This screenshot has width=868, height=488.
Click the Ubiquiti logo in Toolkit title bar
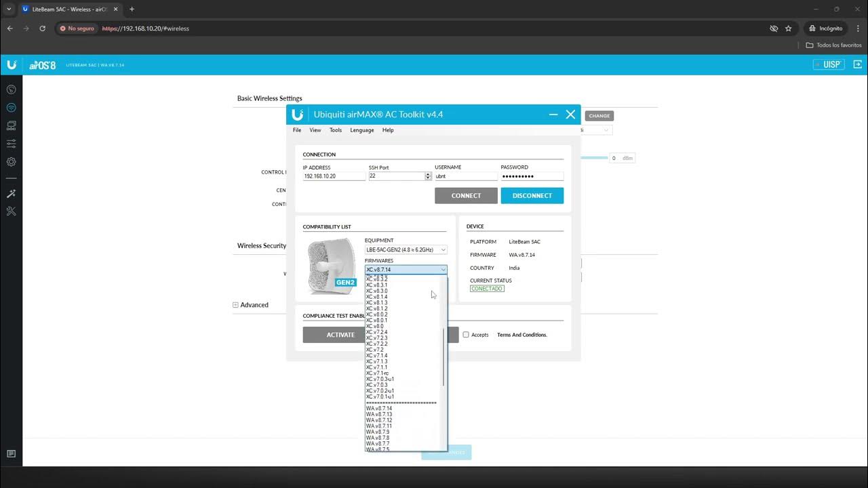tap(297, 115)
